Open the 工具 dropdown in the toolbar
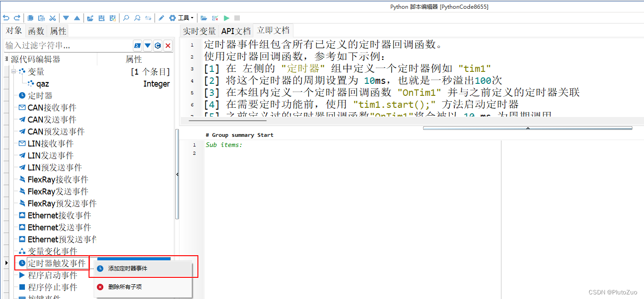Image resolution: width=644 pixels, height=299 pixels. point(186,18)
